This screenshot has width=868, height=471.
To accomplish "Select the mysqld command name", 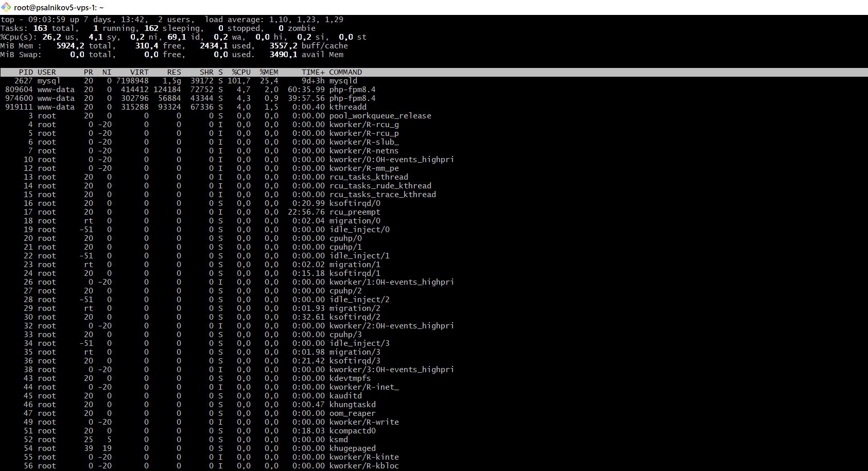I will coord(343,81).
